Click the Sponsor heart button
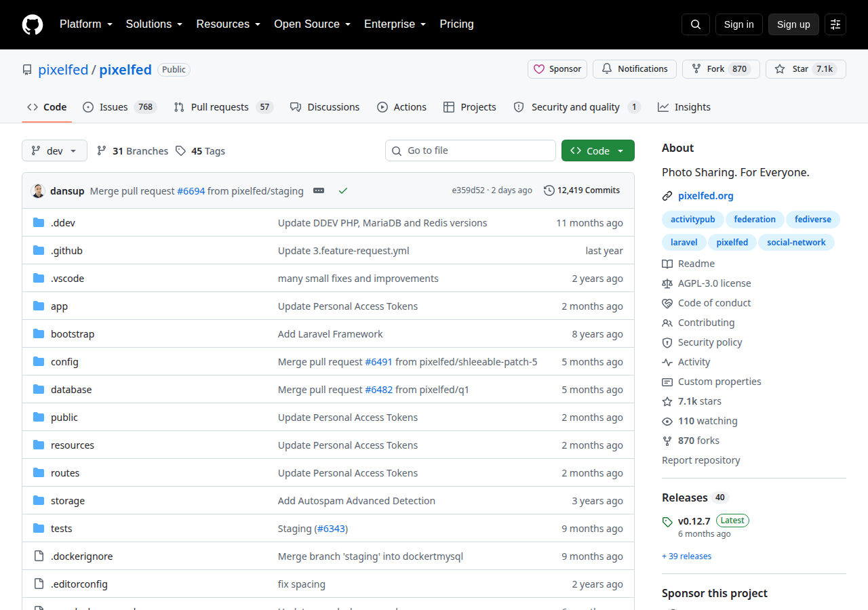 pos(557,69)
